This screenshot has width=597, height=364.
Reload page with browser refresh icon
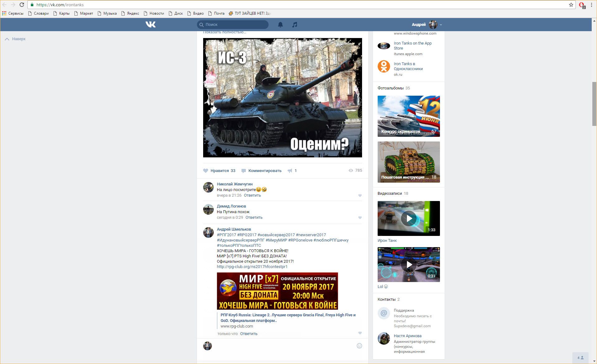22,5
